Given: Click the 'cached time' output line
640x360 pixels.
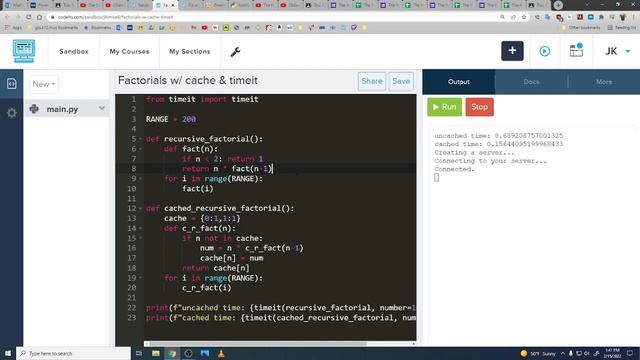Looking at the screenshot, I should [498, 144].
